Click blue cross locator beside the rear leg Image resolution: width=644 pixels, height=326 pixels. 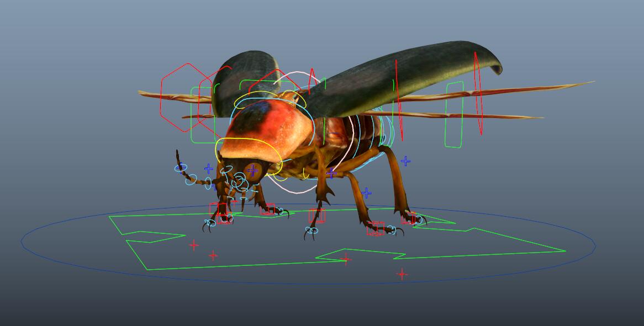point(405,161)
